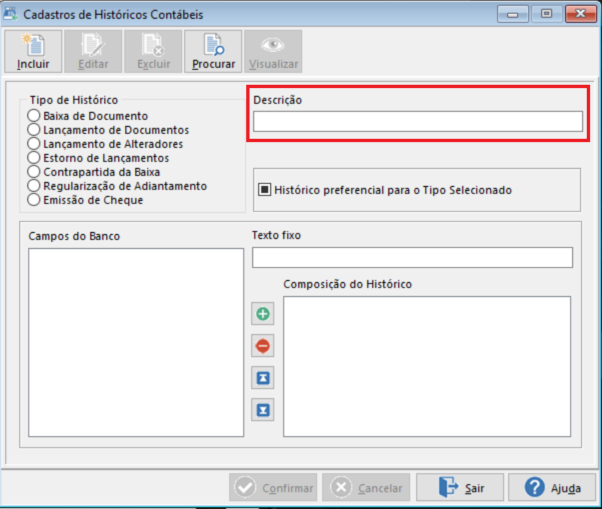Move item up with blue arrow icon
Screen dimensions: 602x509
(x=263, y=378)
